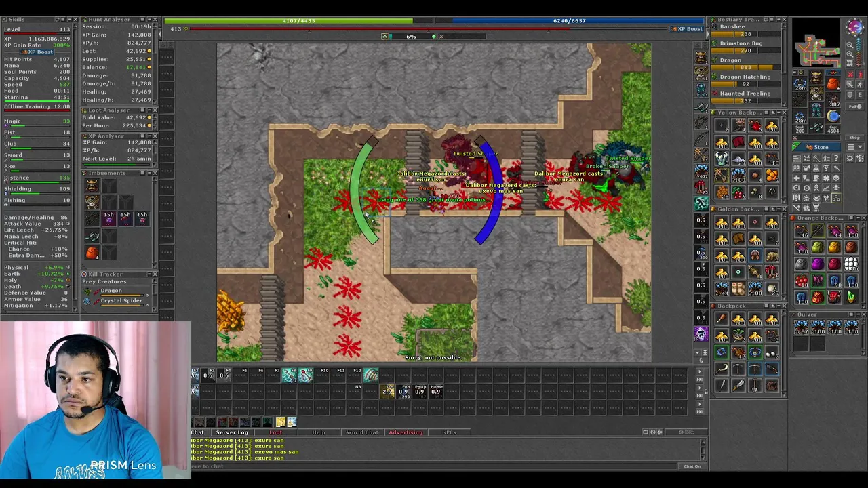
Task: Toggle the Loot coin indicator in Hunt Analyser
Action: (x=149, y=51)
